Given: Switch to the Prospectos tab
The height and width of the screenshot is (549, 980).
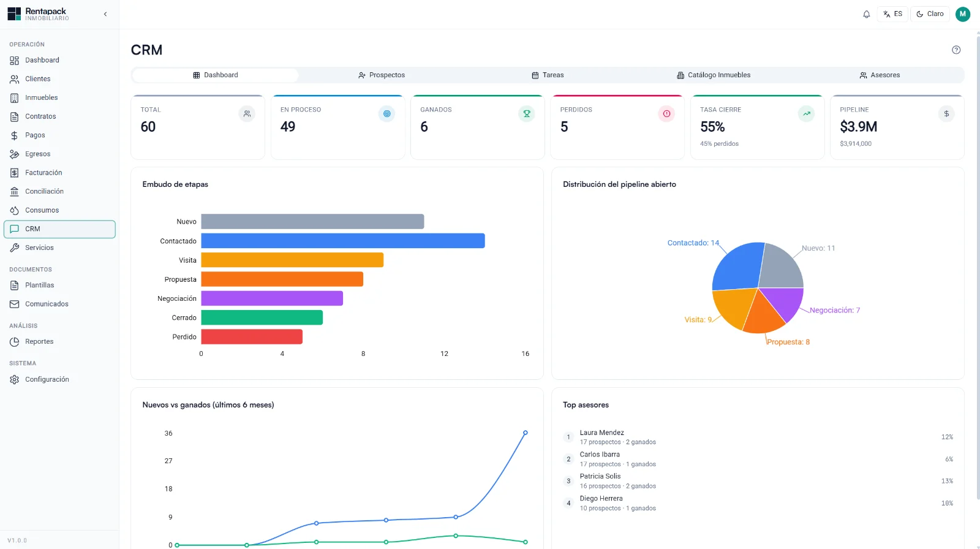Looking at the screenshot, I should coord(382,75).
